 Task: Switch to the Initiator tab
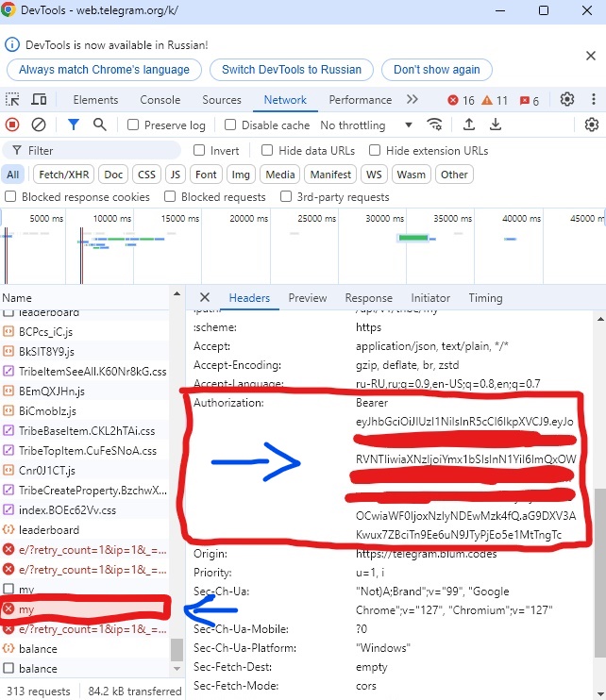coord(430,298)
